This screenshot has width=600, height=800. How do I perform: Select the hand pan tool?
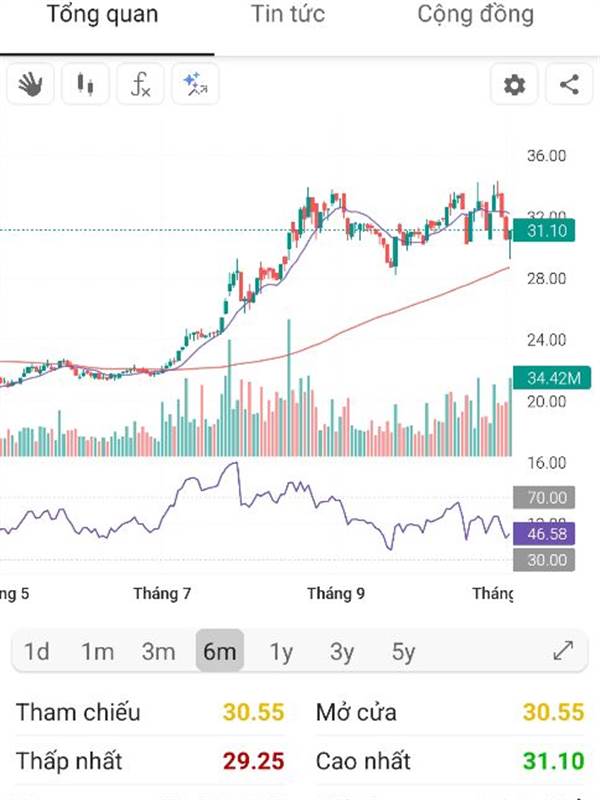click(31, 85)
